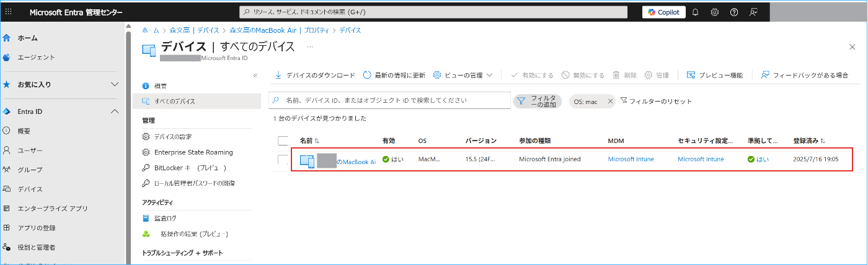Open ユーザー in the left sidebar
This screenshot has height=265, width=868.
click(x=30, y=150)
